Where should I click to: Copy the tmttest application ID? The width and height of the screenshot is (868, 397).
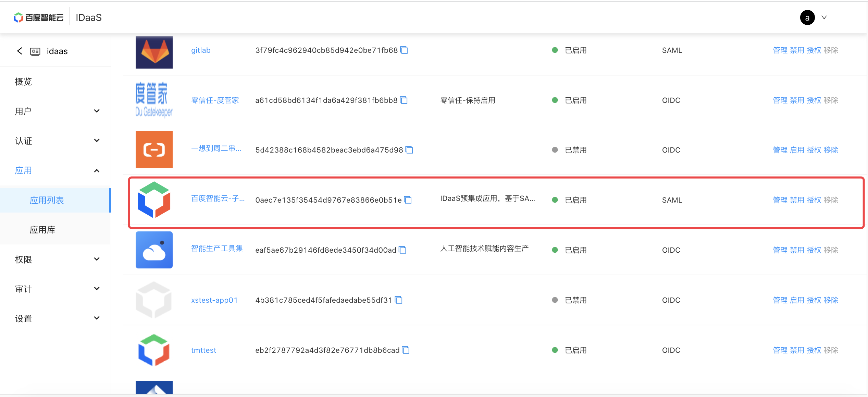click(406, 350)
